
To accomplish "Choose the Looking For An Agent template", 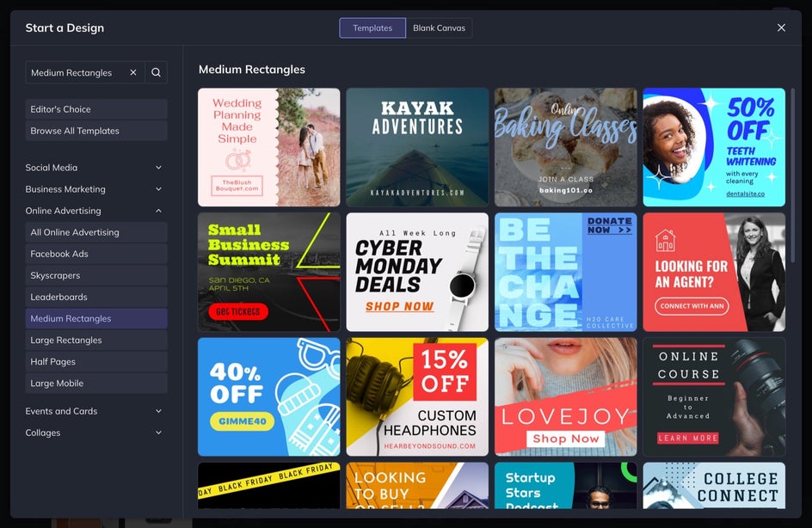I will [714, 273].
